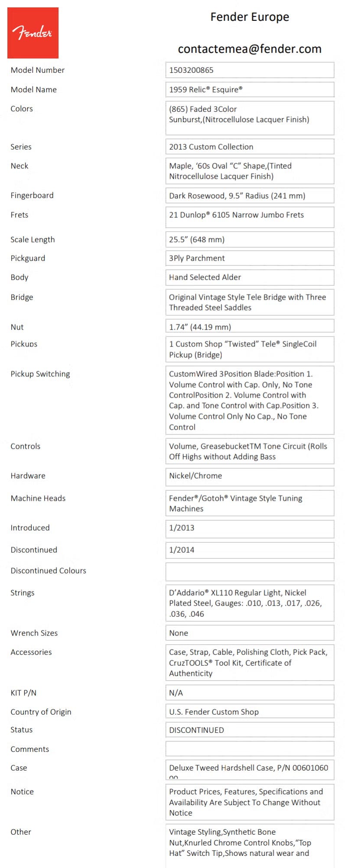Click the Discontinued field showing 1/2014
The height and width of the screenshot is (868, 345).
tap(250, 550)
